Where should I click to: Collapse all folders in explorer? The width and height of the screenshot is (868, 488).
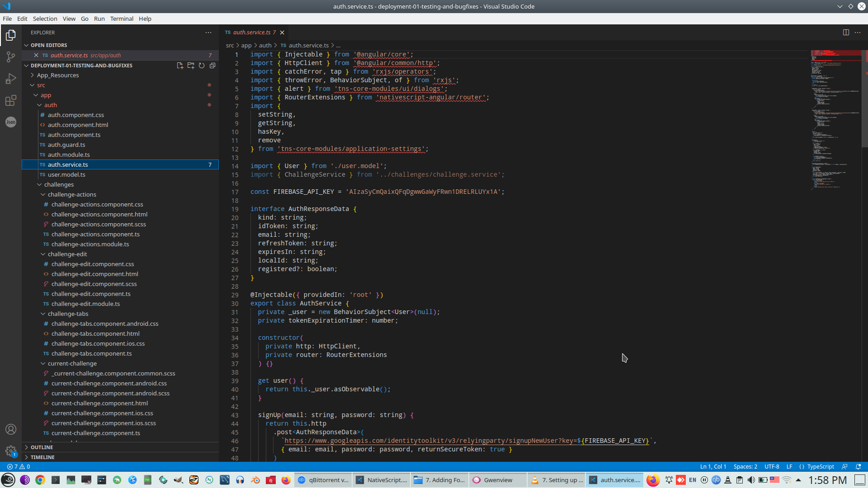[212, 66]
